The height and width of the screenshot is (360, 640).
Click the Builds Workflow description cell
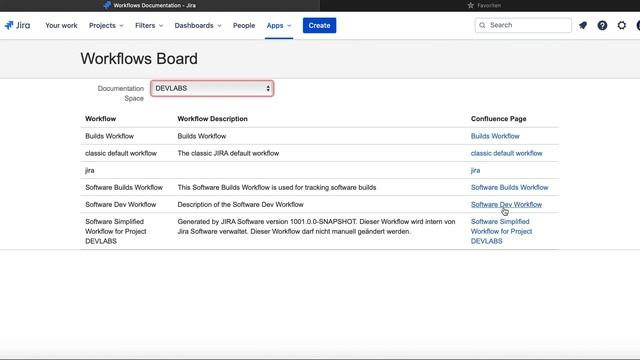(x=202, y=136)
